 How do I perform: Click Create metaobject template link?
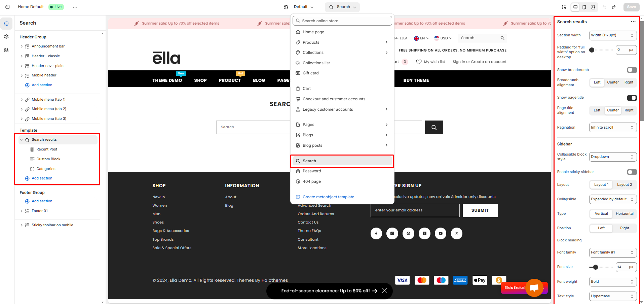[328, 197]
